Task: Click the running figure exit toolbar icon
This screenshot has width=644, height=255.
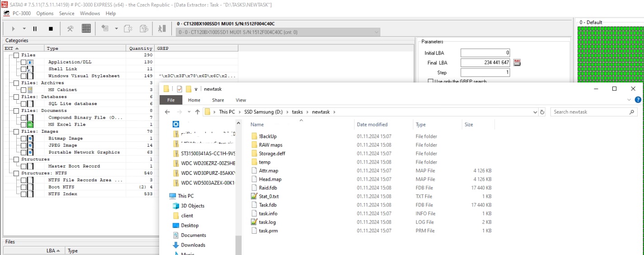Action: 161,29
